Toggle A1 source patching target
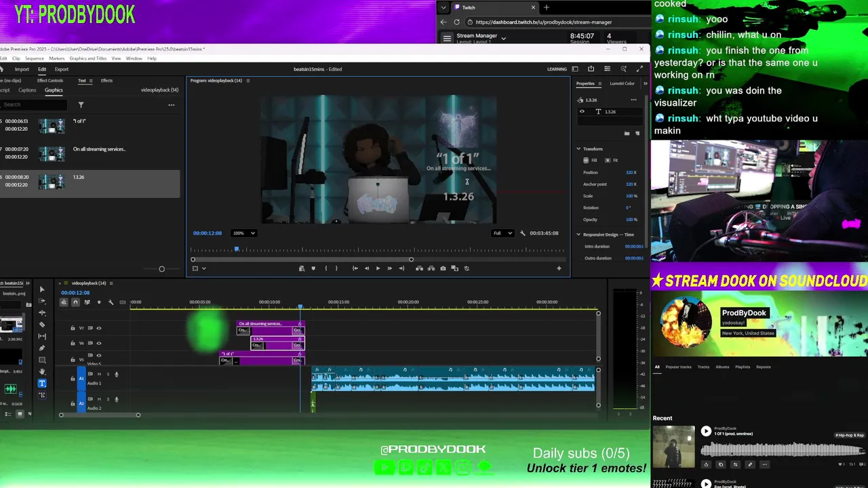868x488 pixels. click(x=81, y=378)
